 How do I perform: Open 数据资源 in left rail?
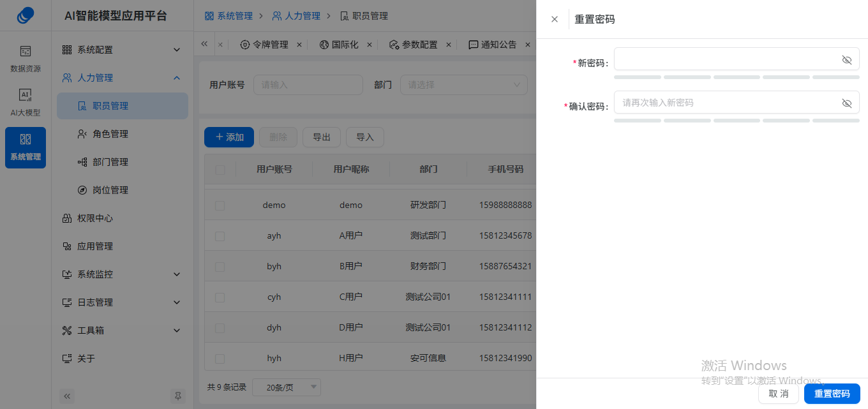(26, 59)
